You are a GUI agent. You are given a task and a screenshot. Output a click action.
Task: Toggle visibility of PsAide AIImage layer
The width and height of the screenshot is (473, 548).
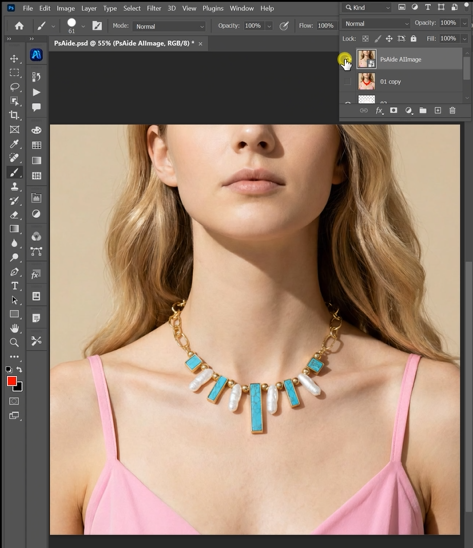click(x=346, y=60)
